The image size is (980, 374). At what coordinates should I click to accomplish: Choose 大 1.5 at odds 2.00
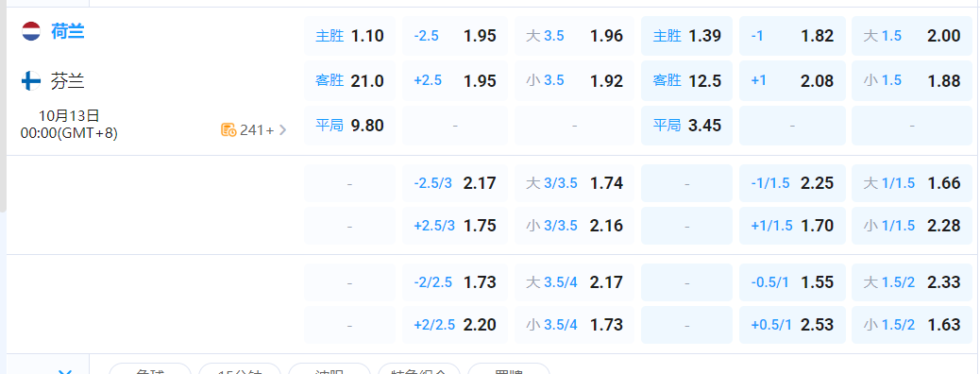point(912,36)
